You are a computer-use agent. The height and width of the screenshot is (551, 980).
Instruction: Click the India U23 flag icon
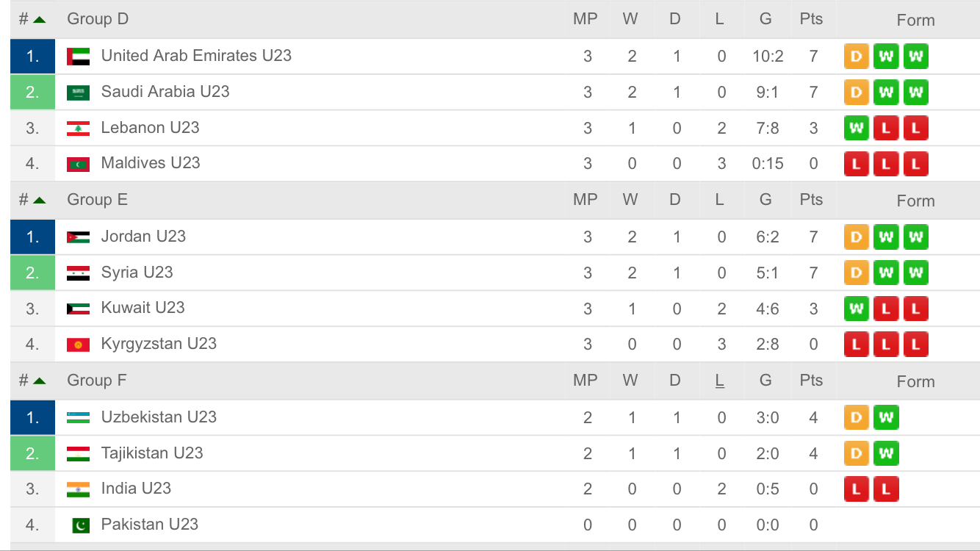tap(78, 489)
